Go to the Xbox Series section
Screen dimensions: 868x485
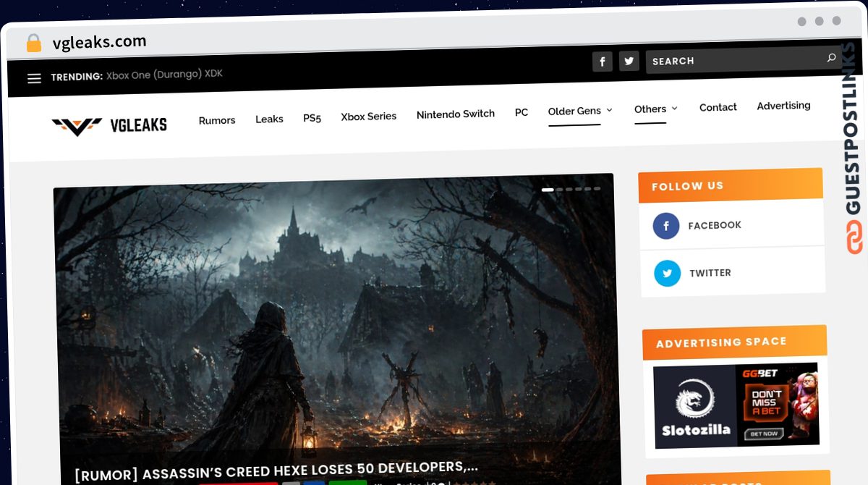[369, 116]
